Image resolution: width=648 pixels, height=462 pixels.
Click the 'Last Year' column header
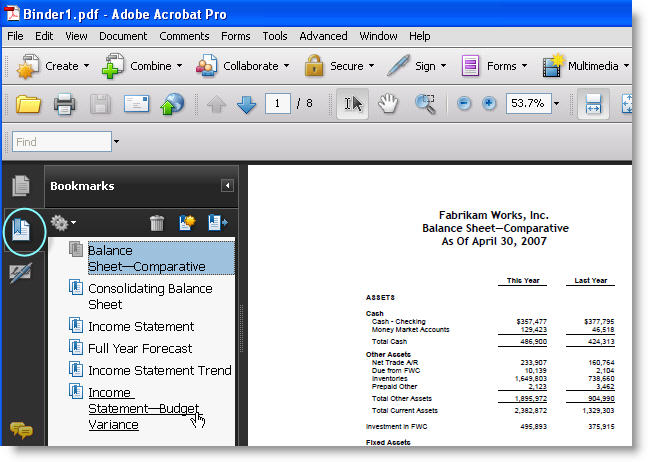[591, 280]
